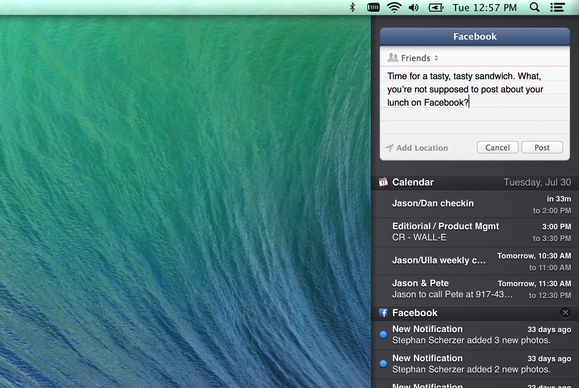Toggle the Notification Center list icon
579x388 pixels.
point(558,7)
